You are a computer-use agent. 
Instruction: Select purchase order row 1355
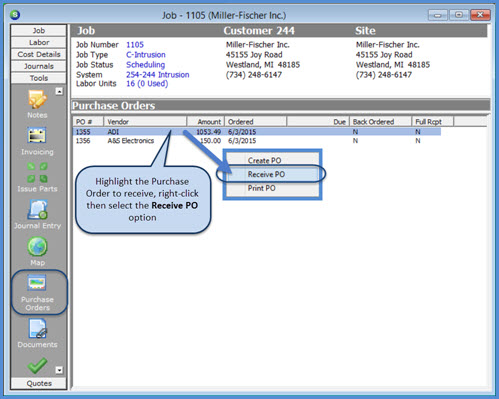click(257, 132)
